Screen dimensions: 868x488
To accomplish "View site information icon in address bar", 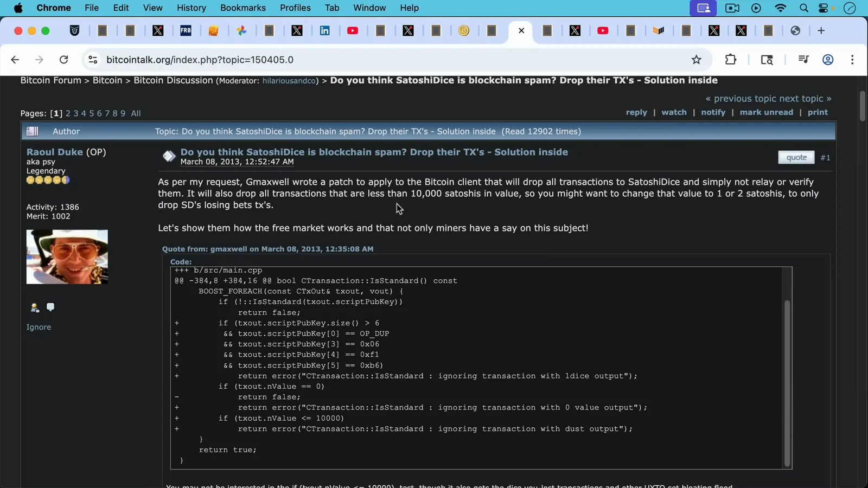I will pos(93,60).
